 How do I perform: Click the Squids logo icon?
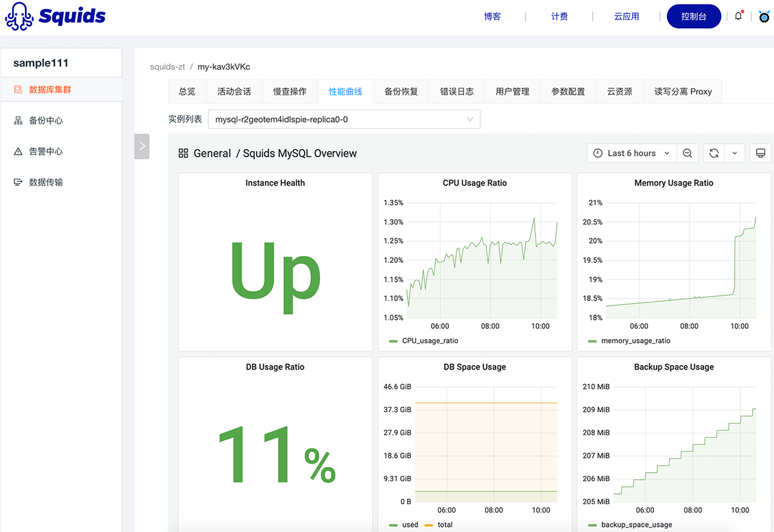19,17
